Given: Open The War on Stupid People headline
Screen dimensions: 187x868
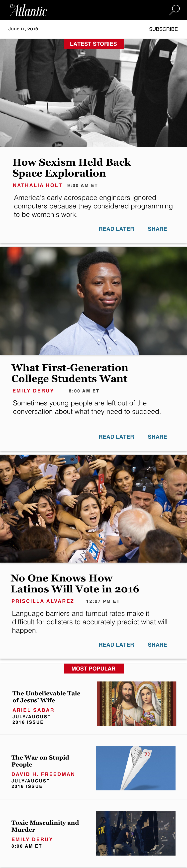Looking at the screenshot, I should [x=40, y=761].
